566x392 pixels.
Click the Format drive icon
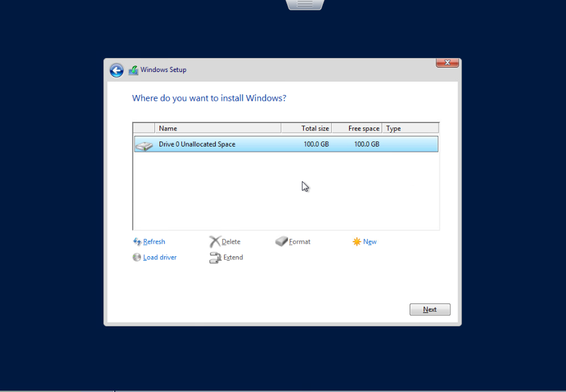[281, 242]
